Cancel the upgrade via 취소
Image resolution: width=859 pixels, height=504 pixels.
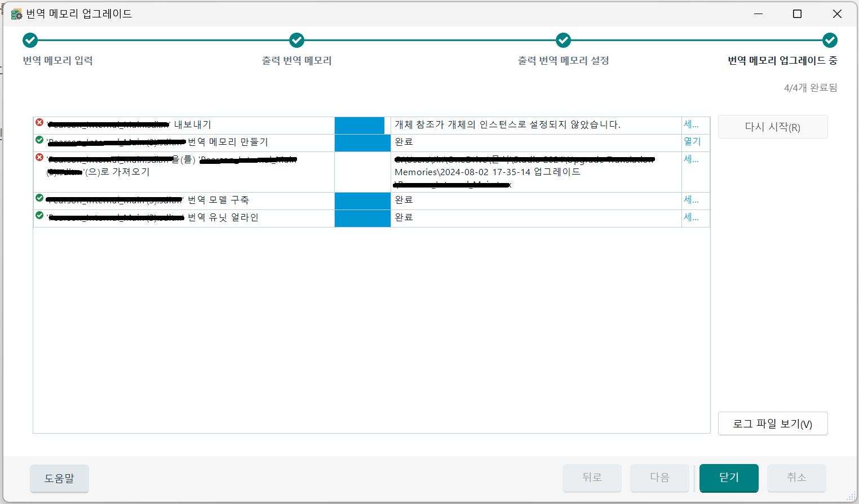[796, 478]
